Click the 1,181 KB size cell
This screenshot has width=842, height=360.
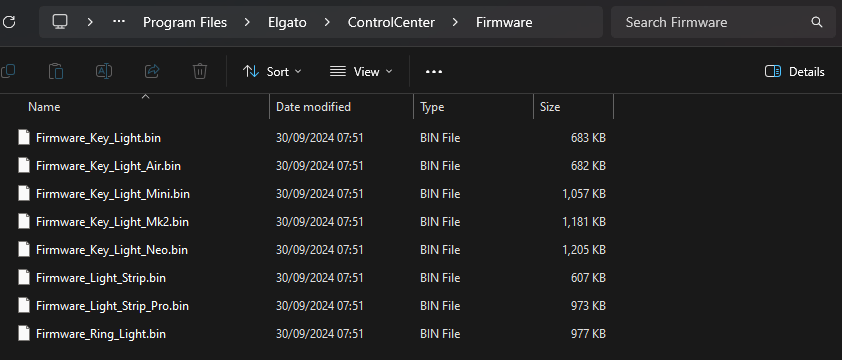pos(584,222)
